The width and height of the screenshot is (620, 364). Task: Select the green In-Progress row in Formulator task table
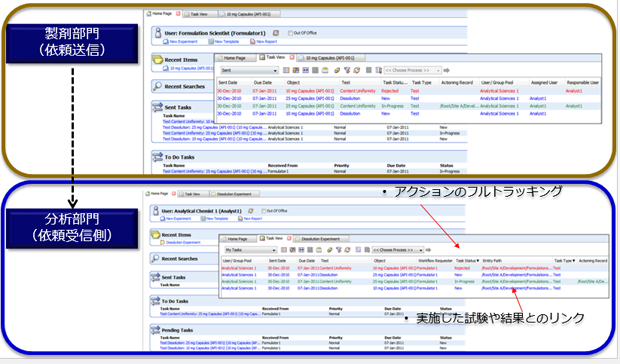[408, 106]
